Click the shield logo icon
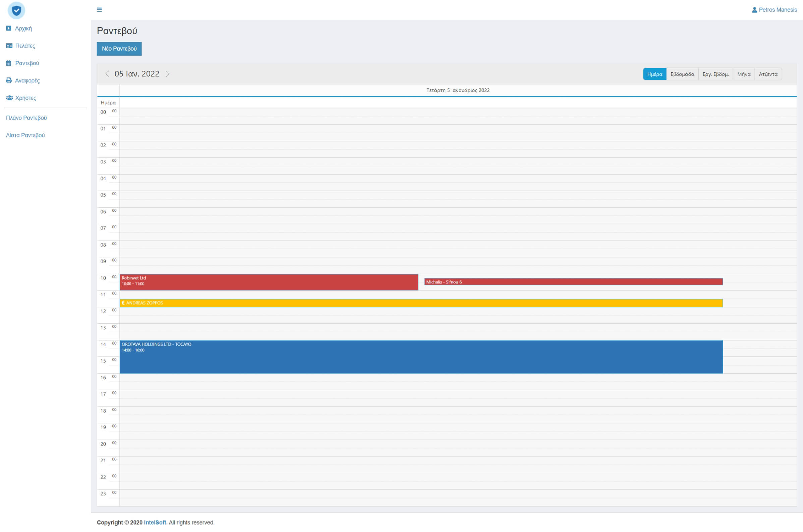 (x=16, y=10)
